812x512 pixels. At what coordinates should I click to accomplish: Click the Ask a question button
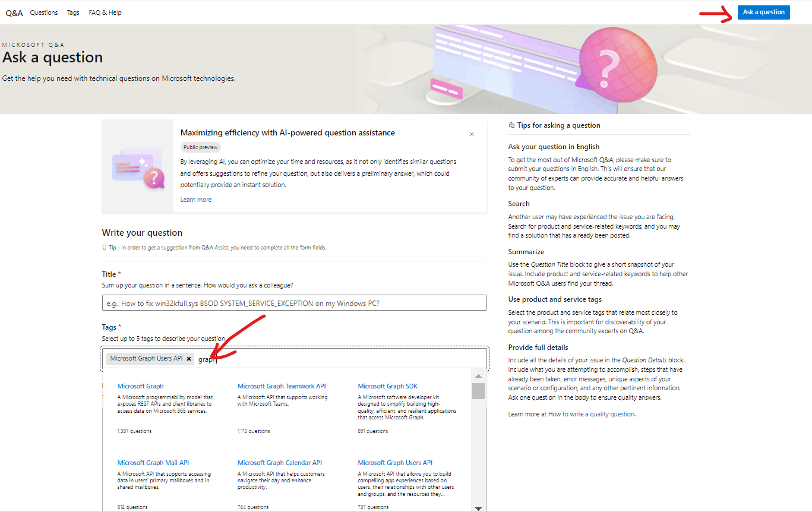pyautogui.click(x=763, y=12)
